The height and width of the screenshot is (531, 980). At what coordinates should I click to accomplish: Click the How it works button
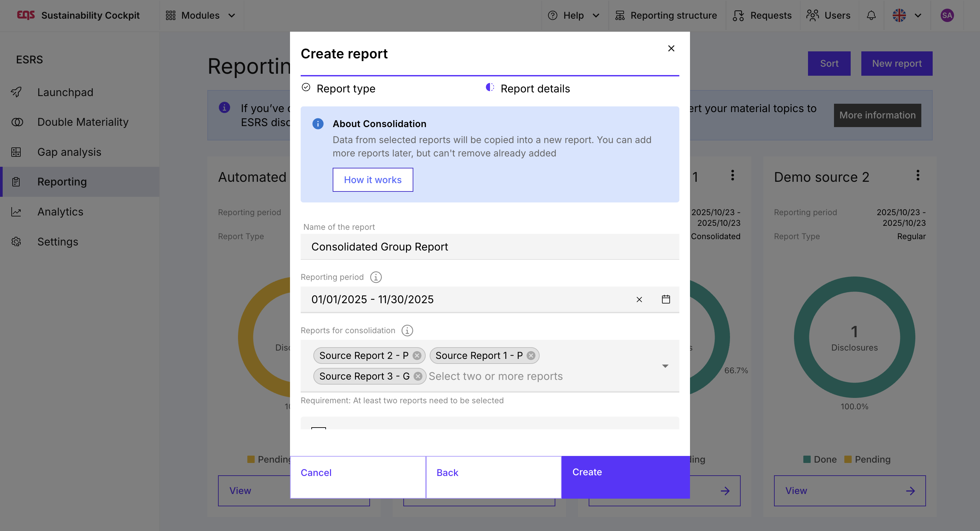[372, 180]
